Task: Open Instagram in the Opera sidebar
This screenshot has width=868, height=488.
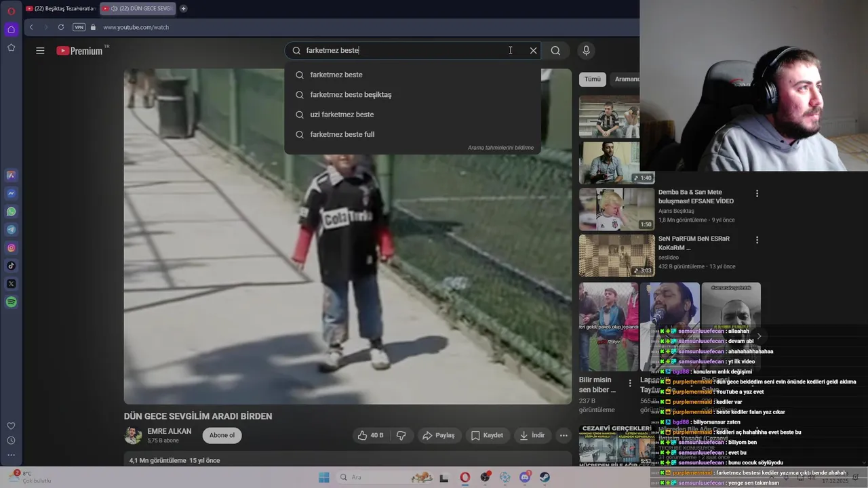Action: pos(11,248)
